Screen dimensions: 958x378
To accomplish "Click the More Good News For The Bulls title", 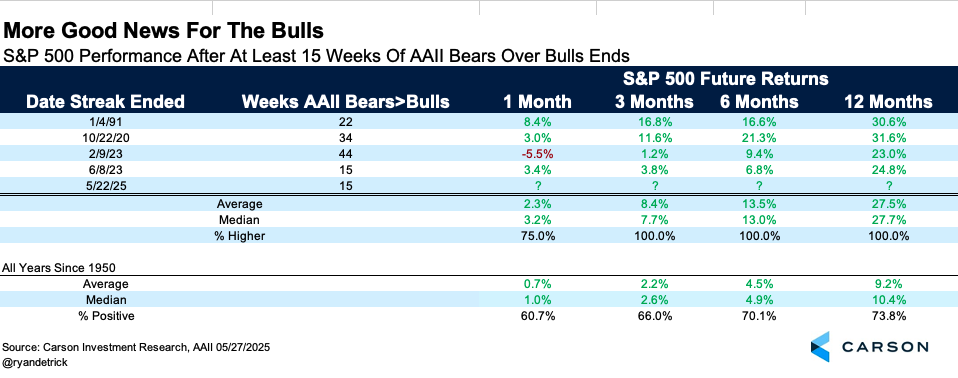I will 163,31.
